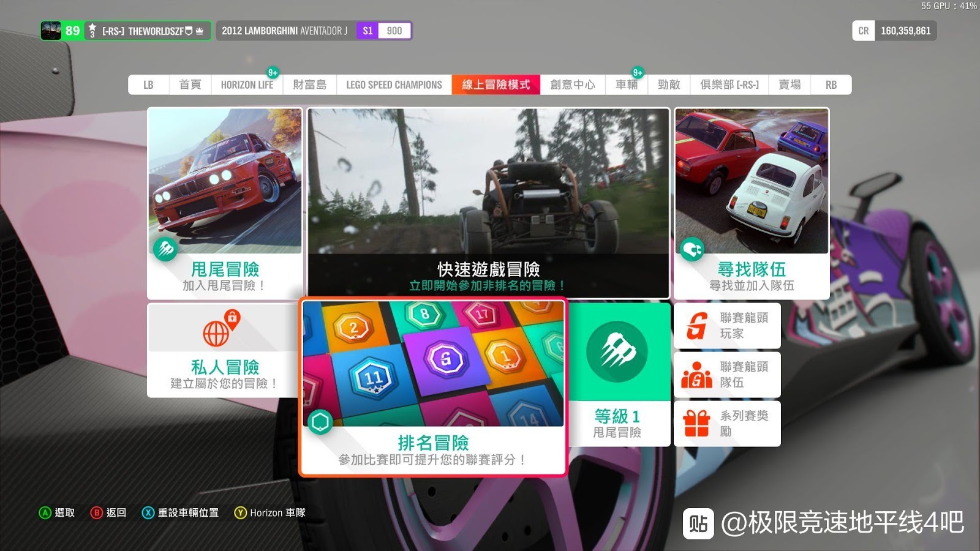Select the 排名冒險 ranked adventure tile
980x551 pixels.
(x=433, y=388)
